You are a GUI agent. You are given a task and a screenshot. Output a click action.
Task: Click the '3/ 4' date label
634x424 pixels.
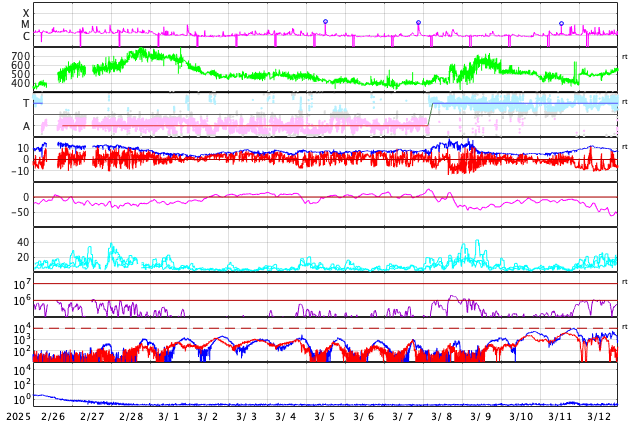point(286,416)
